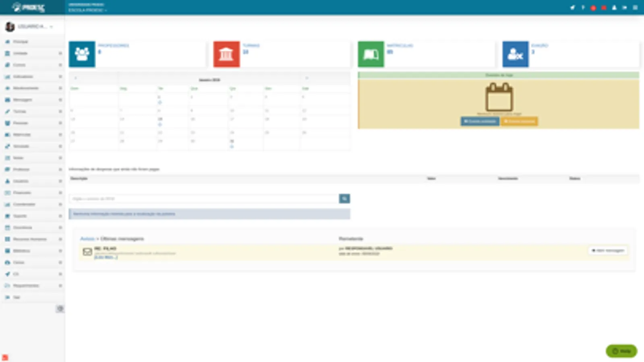This screenshot has height=362, width=644.
Task: Click the user avatar picture in the sidebar
Action: coord(10,27)
